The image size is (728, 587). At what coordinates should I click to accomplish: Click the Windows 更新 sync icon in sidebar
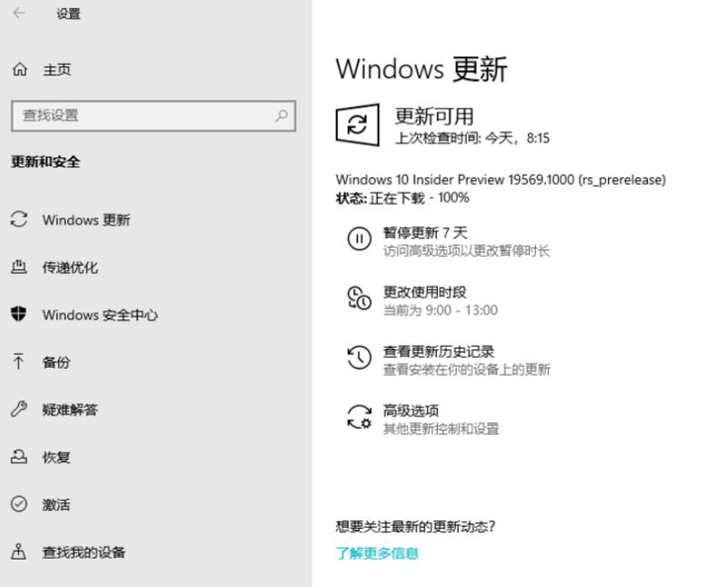[19, 219]
